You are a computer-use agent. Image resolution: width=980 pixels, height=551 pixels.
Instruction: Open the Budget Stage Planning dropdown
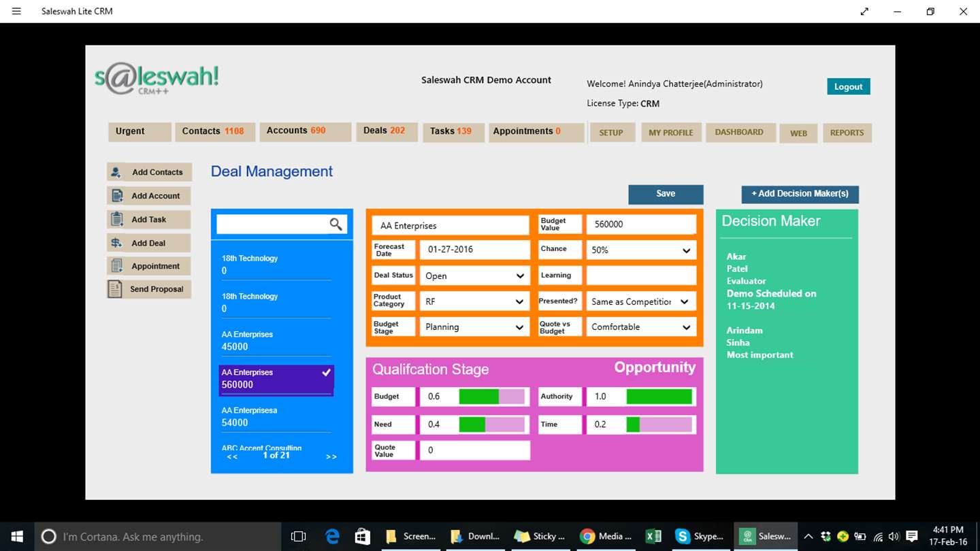[x=474, y=327]
